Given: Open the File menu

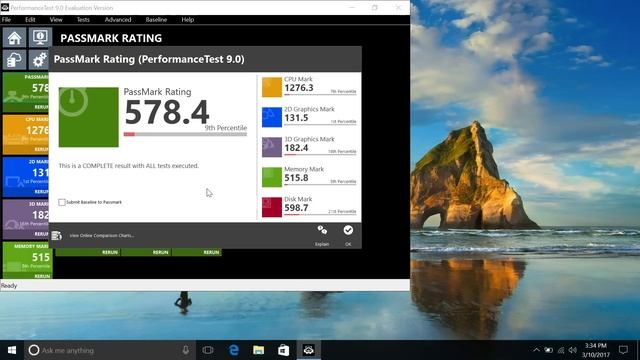Looking at the screenshot, I should coord(7,20).
